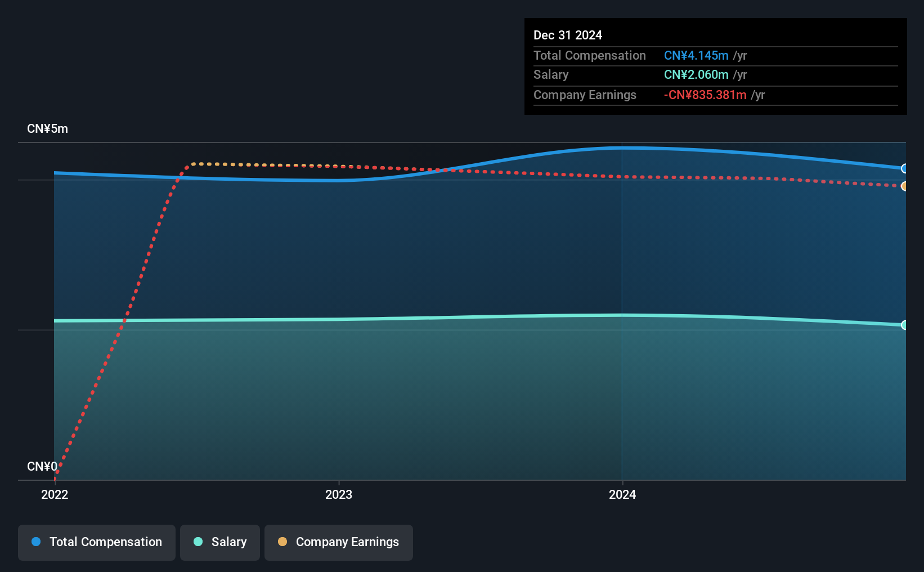Image resolution: width=924 pixels, height=572 pixels.
Task: Click the Total Compensation end data point
Action: [x=904, y=168]
